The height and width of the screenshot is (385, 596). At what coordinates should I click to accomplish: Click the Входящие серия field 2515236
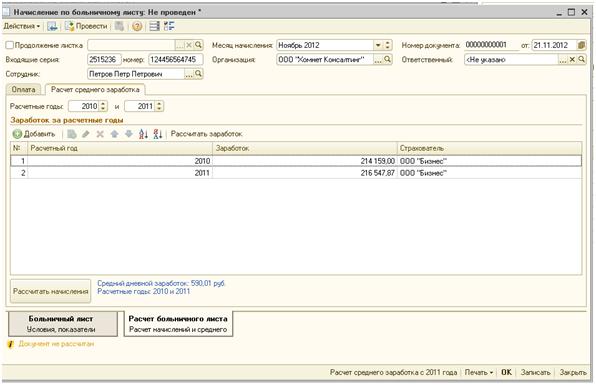click(x=104, y=60)
